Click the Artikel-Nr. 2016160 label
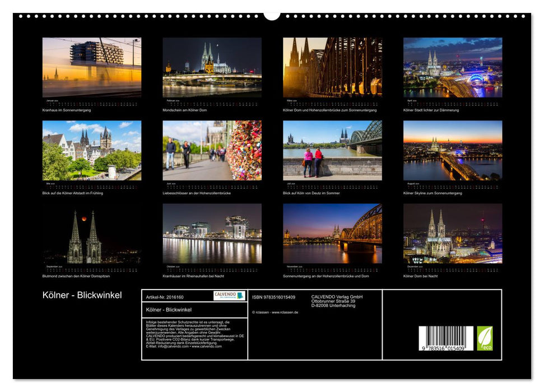This screenshot has width=544, height=392. pyautogui.click(x=165, y=298)
